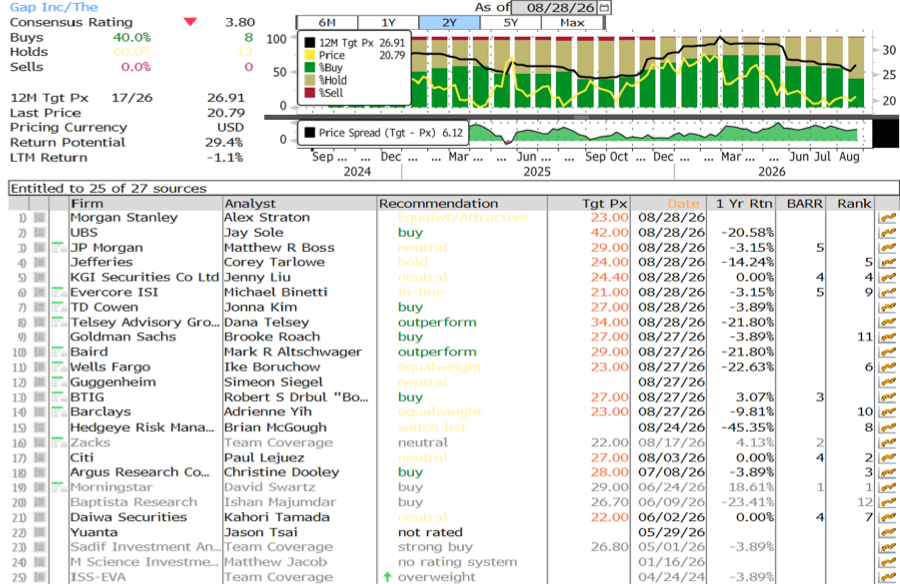The image size is (900, 584).
Task: Open chart icon for Morgan Stanley row
Action: point(887,218)
